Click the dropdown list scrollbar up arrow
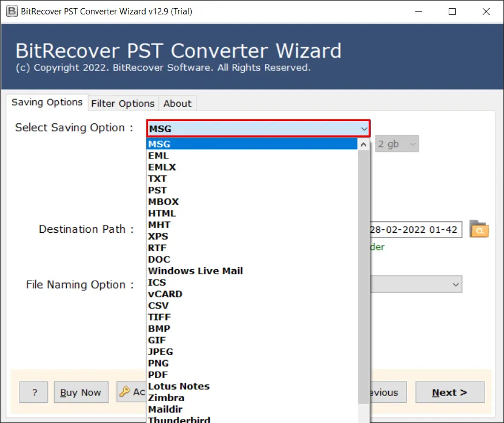The height and width of the screenshot is (423, 504). (x=363, y=145)
